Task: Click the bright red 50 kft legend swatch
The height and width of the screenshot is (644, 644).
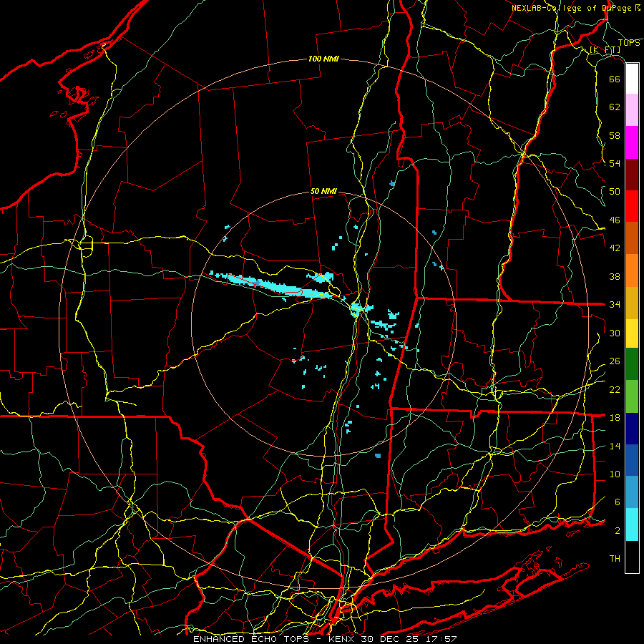Action: coord(632,206)
